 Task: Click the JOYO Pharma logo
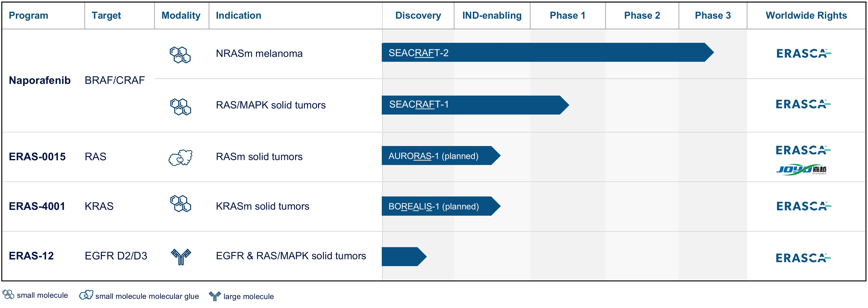(801, 170)
